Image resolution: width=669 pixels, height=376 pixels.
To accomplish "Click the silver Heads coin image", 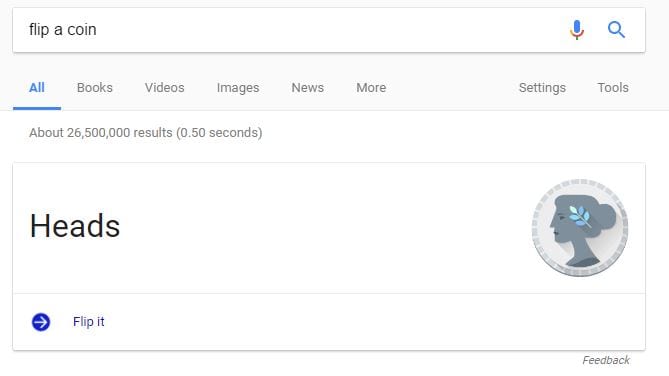I will click(x=580, y=227).
